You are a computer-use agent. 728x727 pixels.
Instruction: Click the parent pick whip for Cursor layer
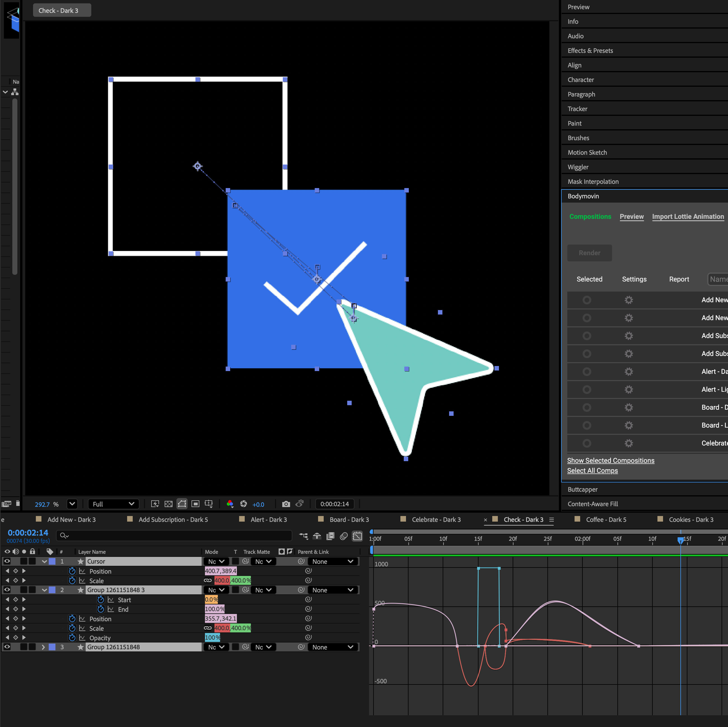tap(301, 561)
